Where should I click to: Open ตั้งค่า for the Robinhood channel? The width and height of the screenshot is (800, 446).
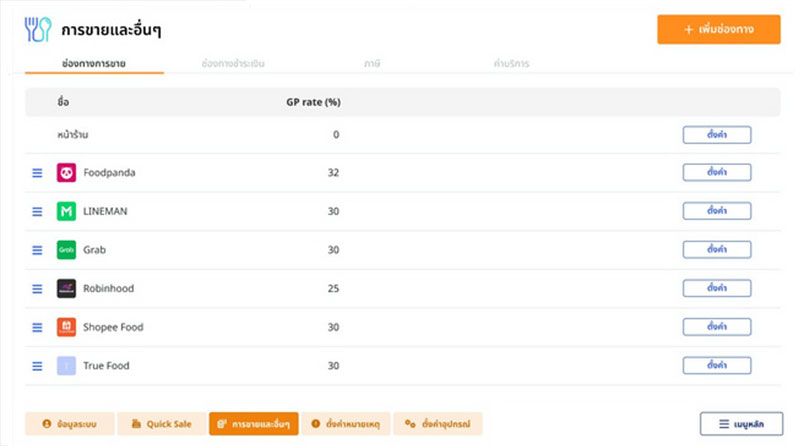716,289
